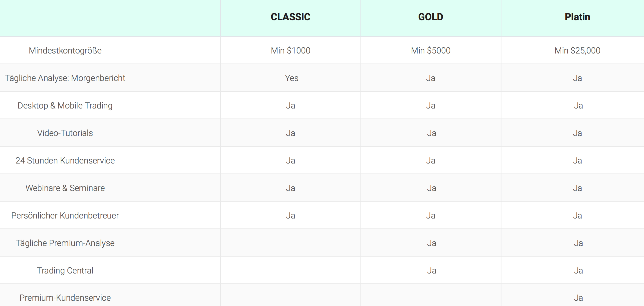Click Desktop & Mobile Trading label
The image size is (644, 306).
(65, 105)
